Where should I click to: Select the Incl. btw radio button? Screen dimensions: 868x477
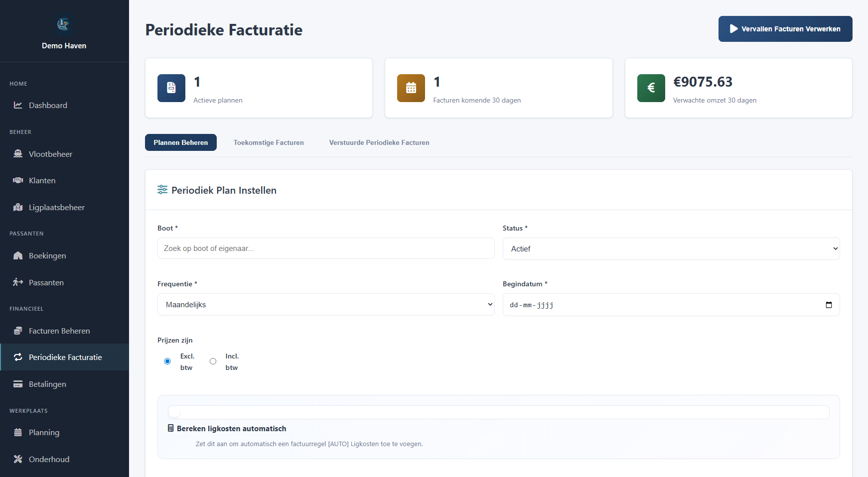(213, 361)
